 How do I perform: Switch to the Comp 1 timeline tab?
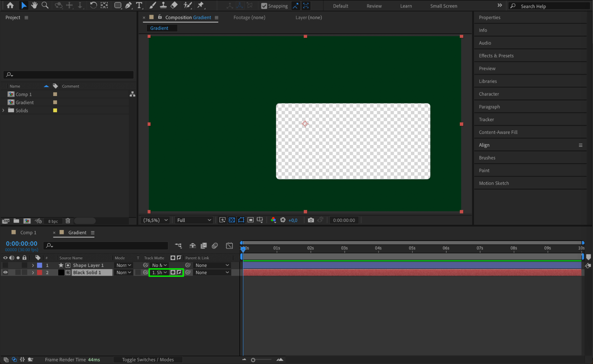tap(28, 233)
